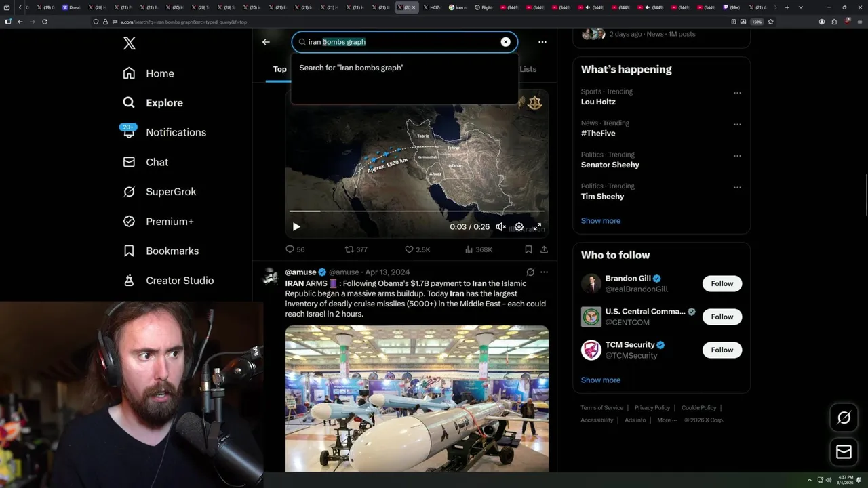Open search options three-dot menu
The height and width of the screenshot is (488, 868).
(x=542, y=42)
